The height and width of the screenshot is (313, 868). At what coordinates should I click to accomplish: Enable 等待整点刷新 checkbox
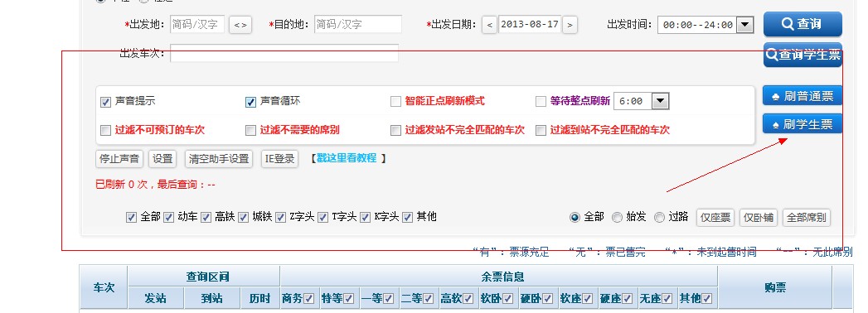click(541, 102)
